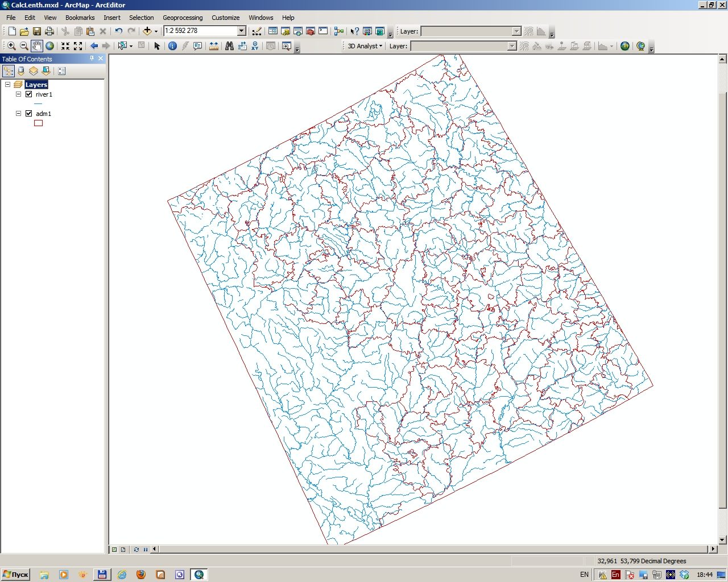Click the What's This help icon
This screenshot has width=728, height=582.
click(355, 31)
